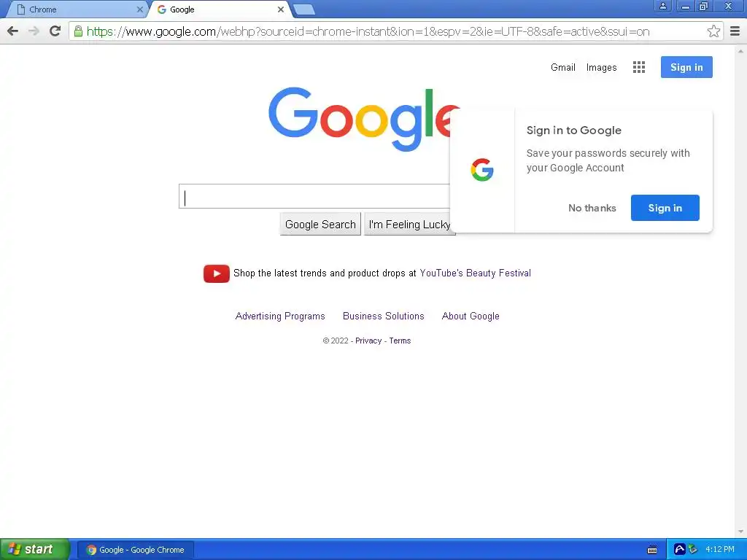Open the Privacy link
747x560 pixels.
click(368, 341)
